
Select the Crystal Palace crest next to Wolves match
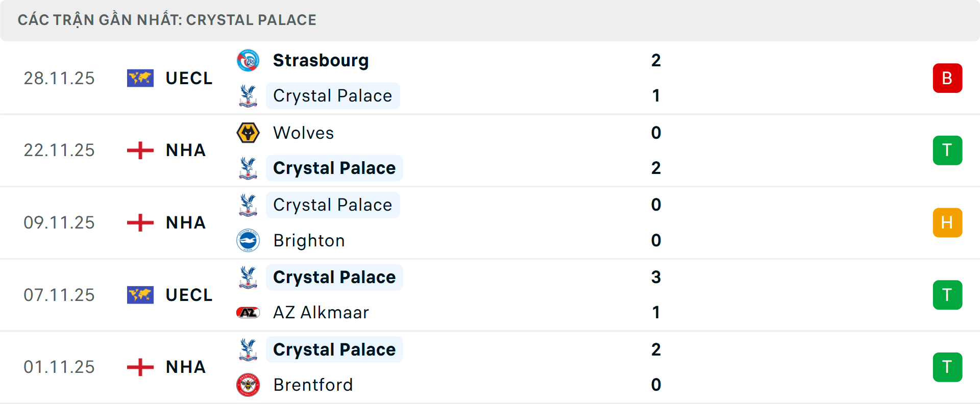(x=248, y=168)
